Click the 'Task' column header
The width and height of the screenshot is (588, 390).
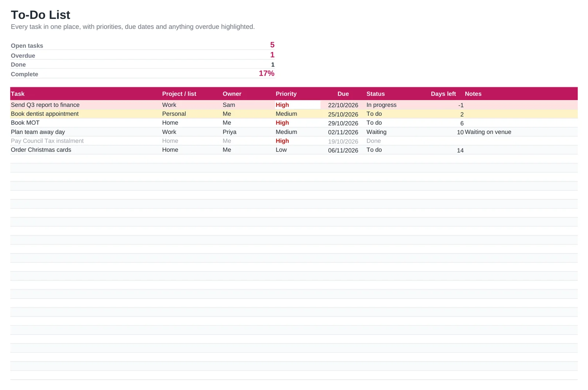[18, 94]
